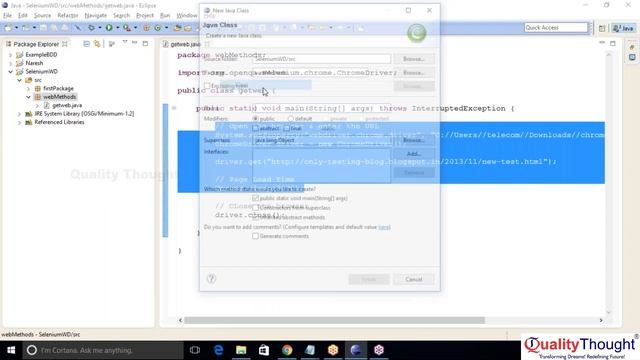Expand the Naresh project
Screen dimensions: 640x360
click(x=11, y=63)
